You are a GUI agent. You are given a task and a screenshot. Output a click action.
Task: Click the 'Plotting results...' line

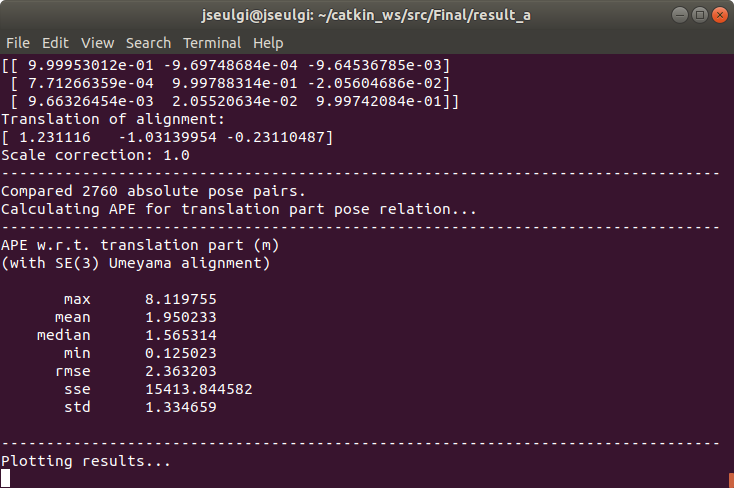86,461
